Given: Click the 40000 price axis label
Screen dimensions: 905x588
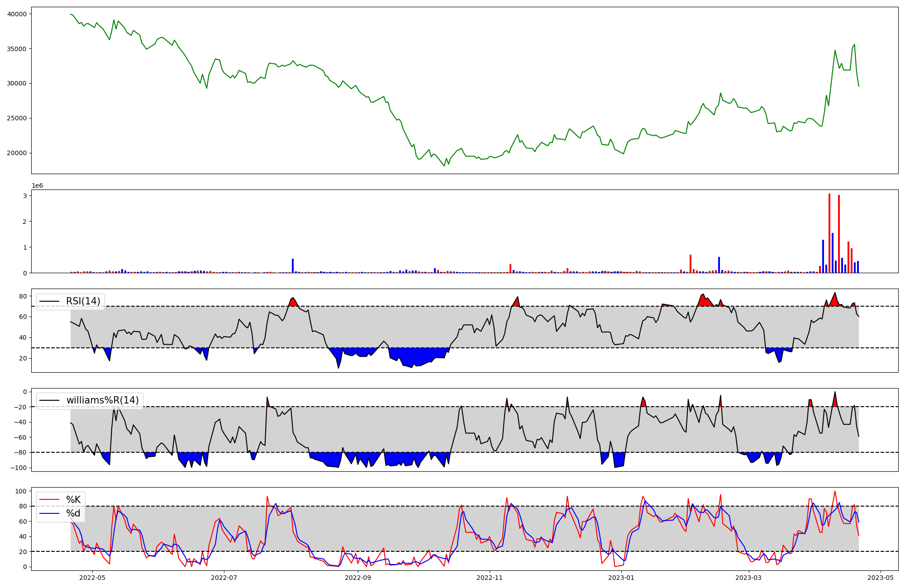Looking at the screenshot, I should [x=17, y=14].
